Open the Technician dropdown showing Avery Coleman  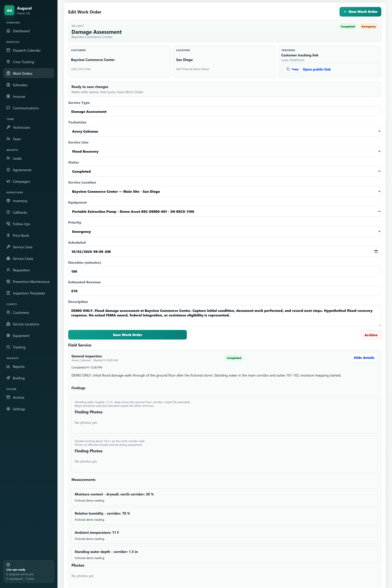[x=225, y=131]
